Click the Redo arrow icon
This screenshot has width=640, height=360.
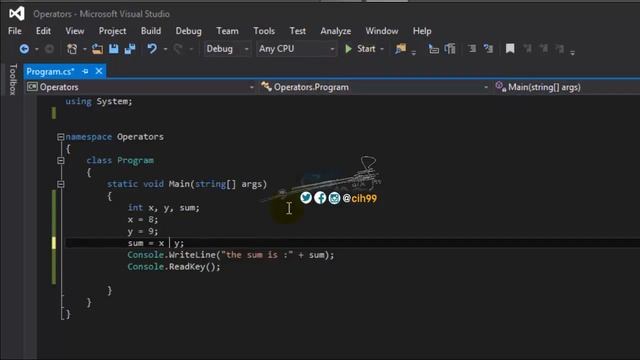click(x=178, y=49)
